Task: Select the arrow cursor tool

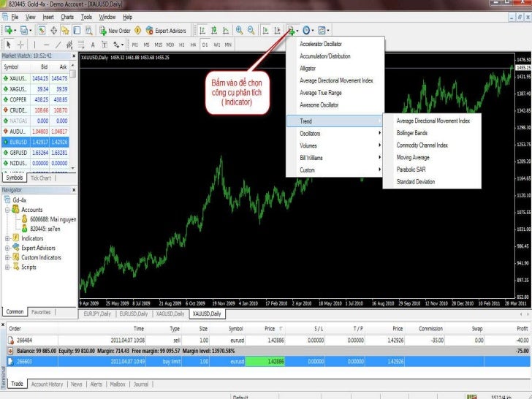Action: 9,45
